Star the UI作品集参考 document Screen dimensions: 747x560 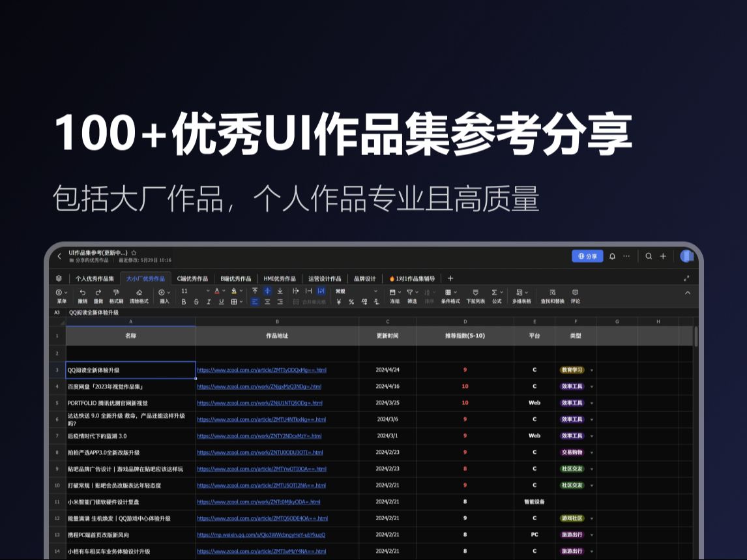click(134, 252)
